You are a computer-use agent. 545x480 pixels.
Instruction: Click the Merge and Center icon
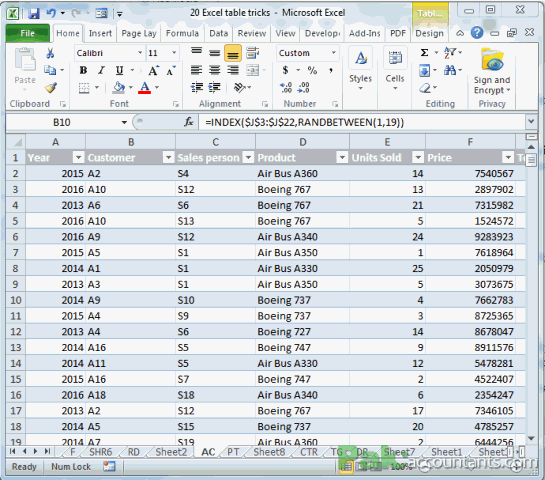point(253,71)
